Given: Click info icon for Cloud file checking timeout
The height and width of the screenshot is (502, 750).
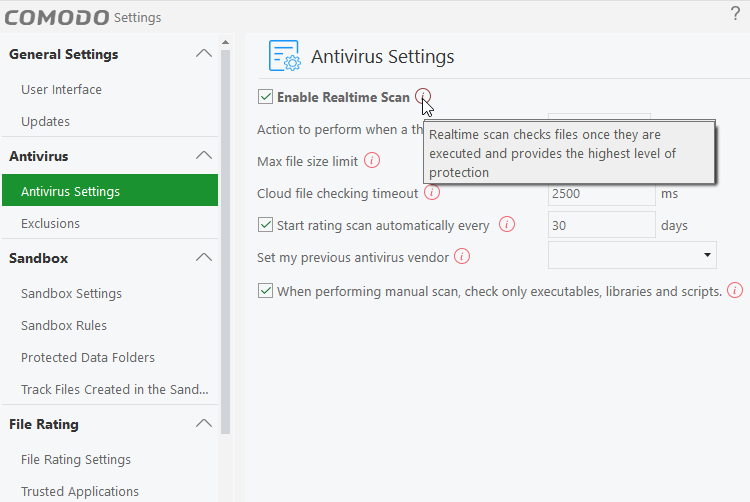Looking at the screenshot, I should click(x=432, y=192).
